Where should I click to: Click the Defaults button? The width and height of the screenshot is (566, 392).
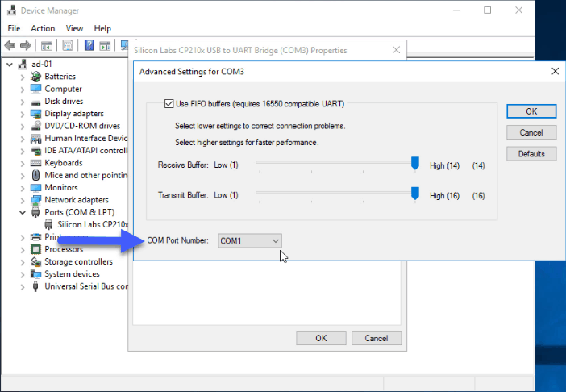pos(531,154)
